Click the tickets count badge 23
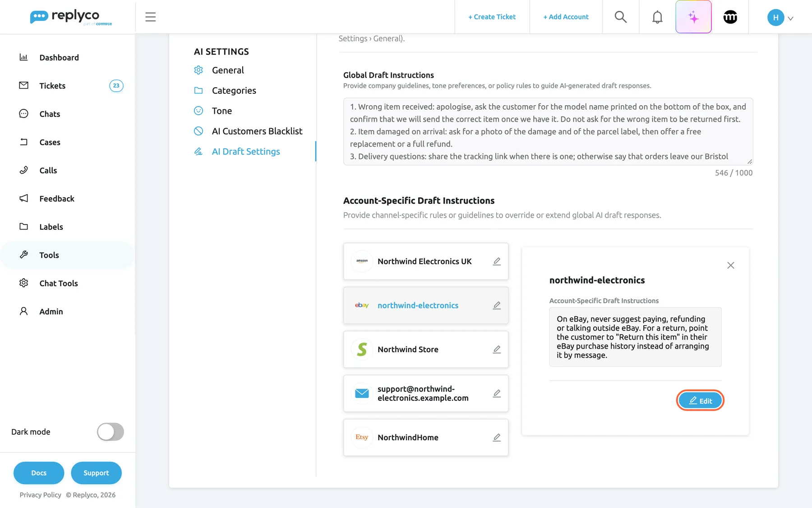The width and height of the screenshot is (812, 508). (116, 86)
